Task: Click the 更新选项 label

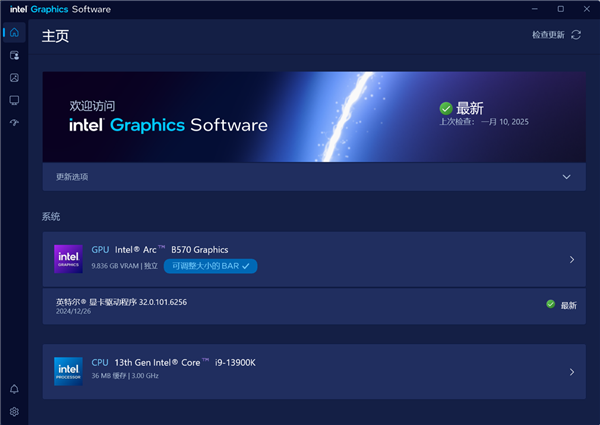Action: coord(72,177)
